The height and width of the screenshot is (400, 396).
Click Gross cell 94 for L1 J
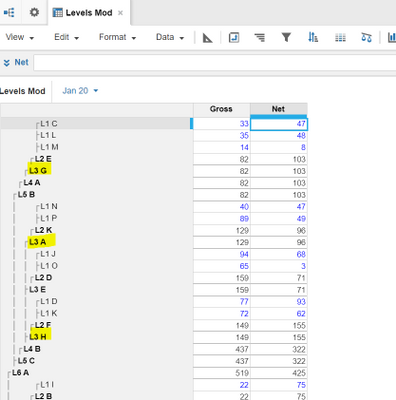[x=222, y=254]
